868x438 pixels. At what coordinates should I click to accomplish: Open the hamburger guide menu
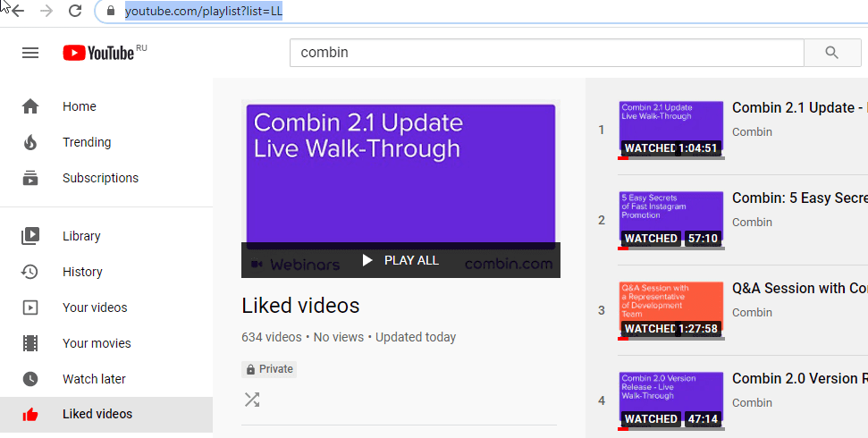(30, 53)
